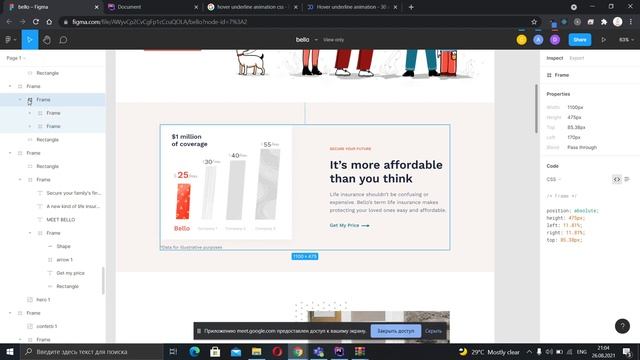
Task: Open the Chrome profile avatar
Action: point(618,22)
